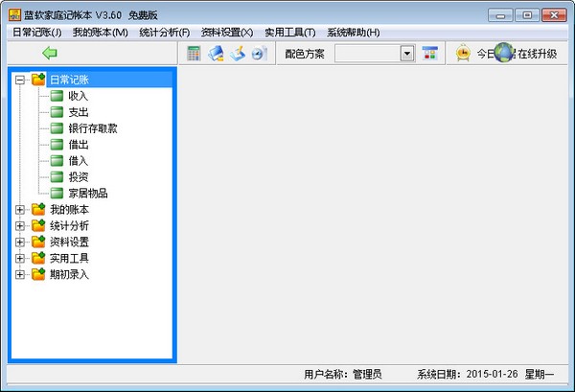575x392 pixels.
Task: Open the 系统帮助(H) menu
Action: click(x=353, y=33)
